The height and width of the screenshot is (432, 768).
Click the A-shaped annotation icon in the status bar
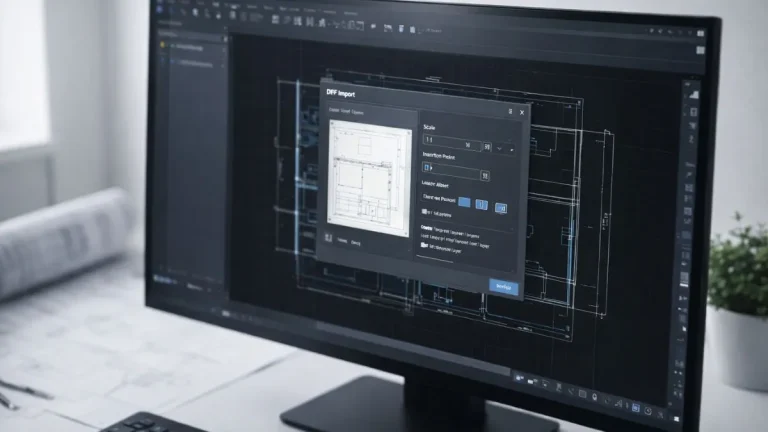point(619,404)
